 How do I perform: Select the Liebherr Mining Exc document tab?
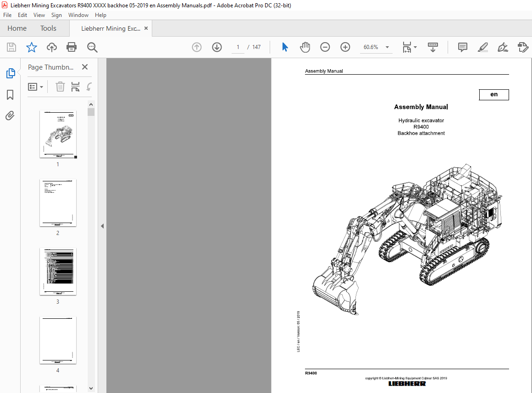coord(111,28)
